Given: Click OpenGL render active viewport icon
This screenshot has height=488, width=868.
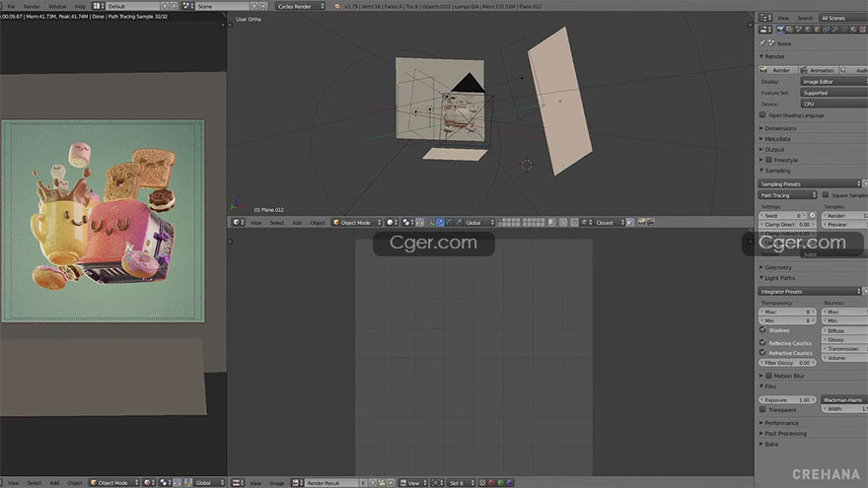Looking at the screenshot, I should point(641,223).
